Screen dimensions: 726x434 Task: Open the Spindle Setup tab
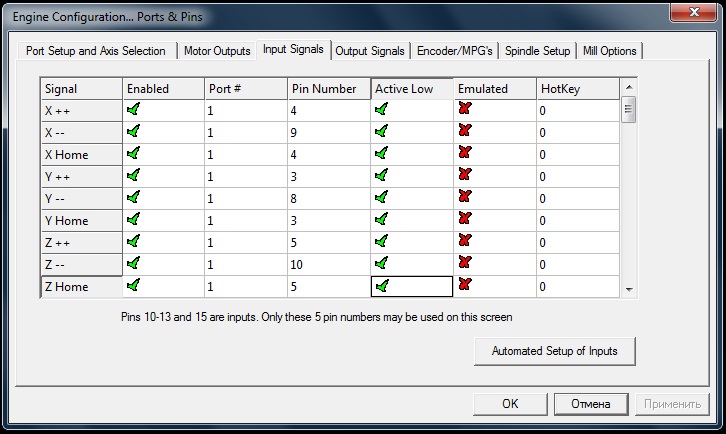537,51
